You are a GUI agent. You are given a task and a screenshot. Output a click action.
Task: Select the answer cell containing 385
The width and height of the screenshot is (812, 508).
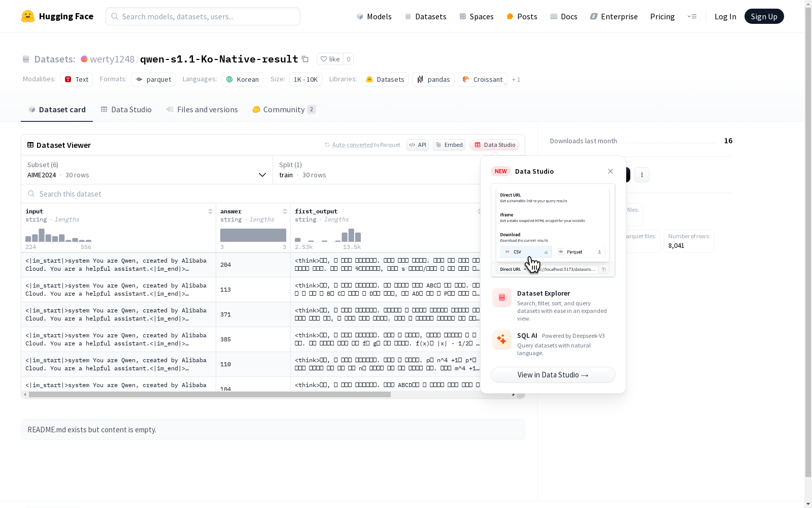253,339
